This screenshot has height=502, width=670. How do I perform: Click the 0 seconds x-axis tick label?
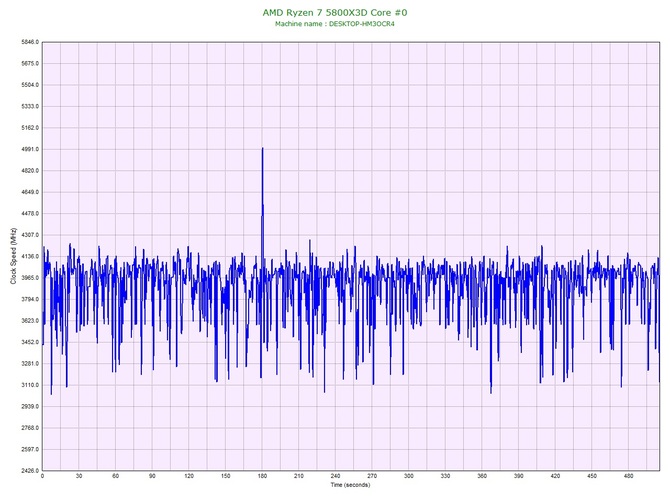[x=42, y=476]
